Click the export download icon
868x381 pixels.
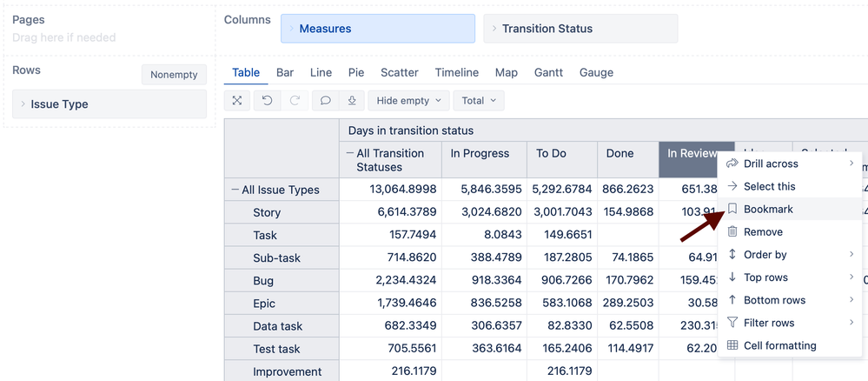click(x=352, y=100)
